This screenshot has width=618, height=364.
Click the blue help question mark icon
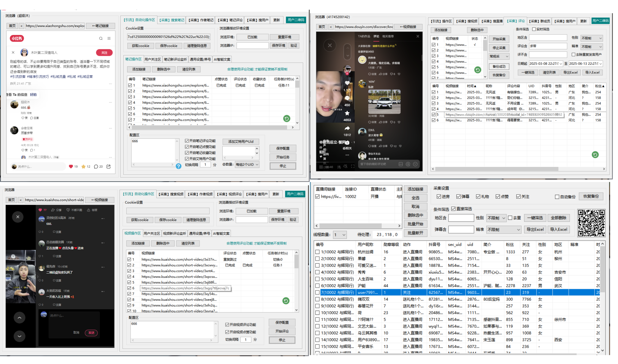pyautogui.click(x=178, y=166)
